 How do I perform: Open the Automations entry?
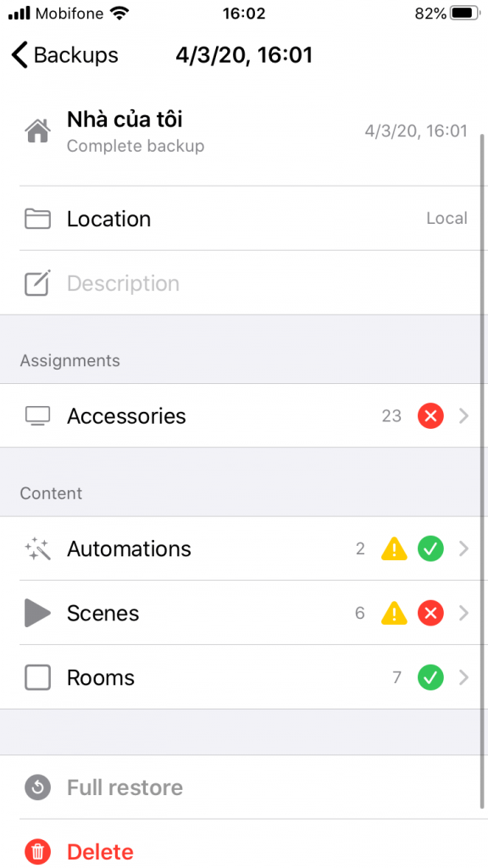pyautogui.click(x=129, y=548)
